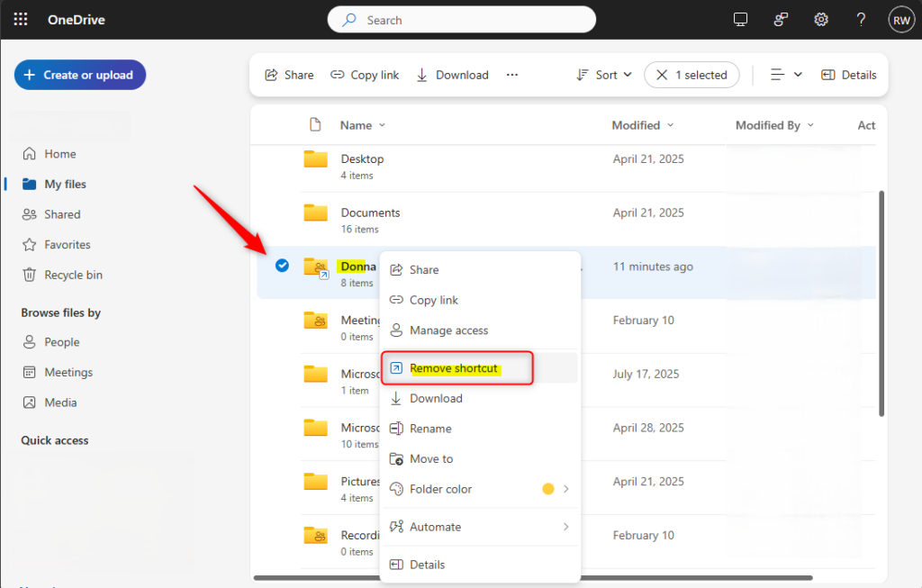Click Download in the toolbar

tap(453, 75)
